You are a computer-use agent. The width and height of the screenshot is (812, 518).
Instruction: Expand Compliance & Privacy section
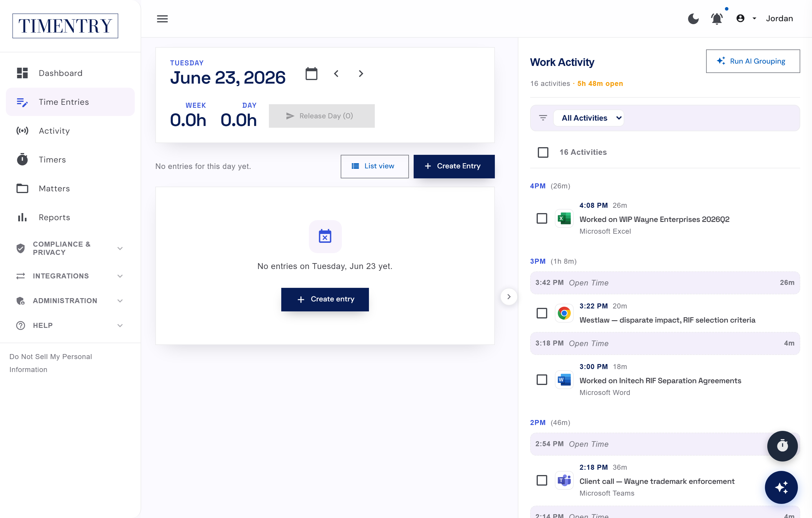click(x=70, y=248)
